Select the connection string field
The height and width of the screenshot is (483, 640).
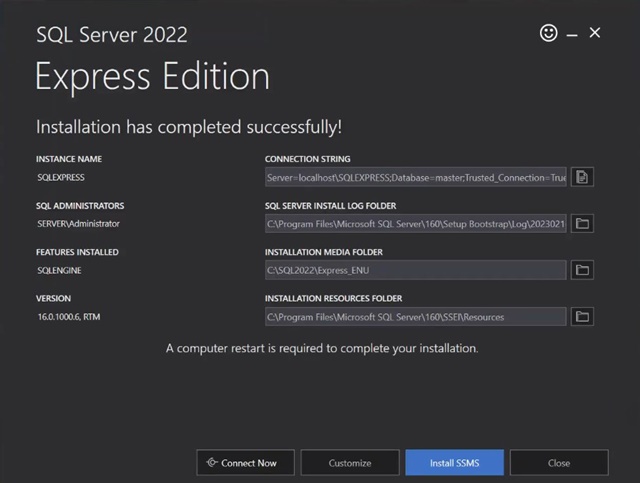tap(416, 177)
